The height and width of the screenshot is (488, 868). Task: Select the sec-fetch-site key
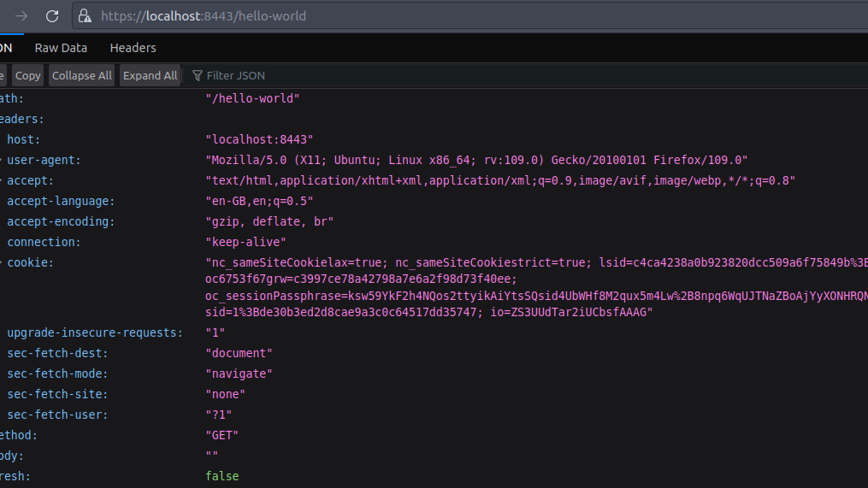pyautogui.click(x=57, y=394)
